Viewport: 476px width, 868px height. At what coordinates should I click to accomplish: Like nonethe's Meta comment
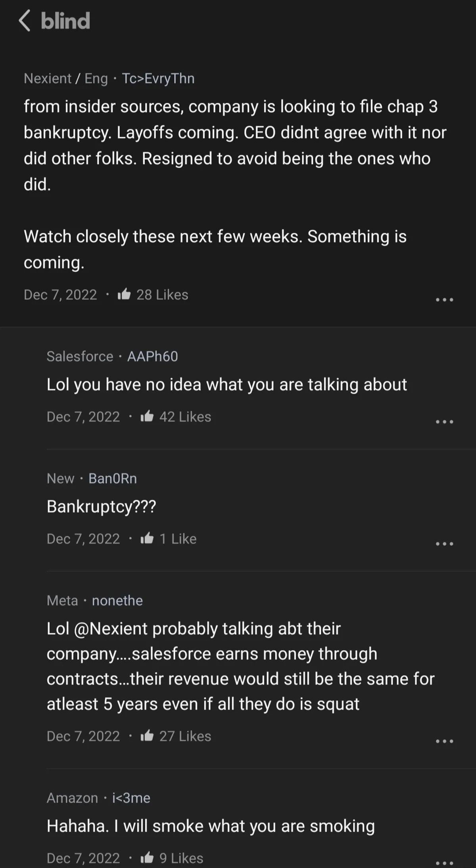(147, 736)
